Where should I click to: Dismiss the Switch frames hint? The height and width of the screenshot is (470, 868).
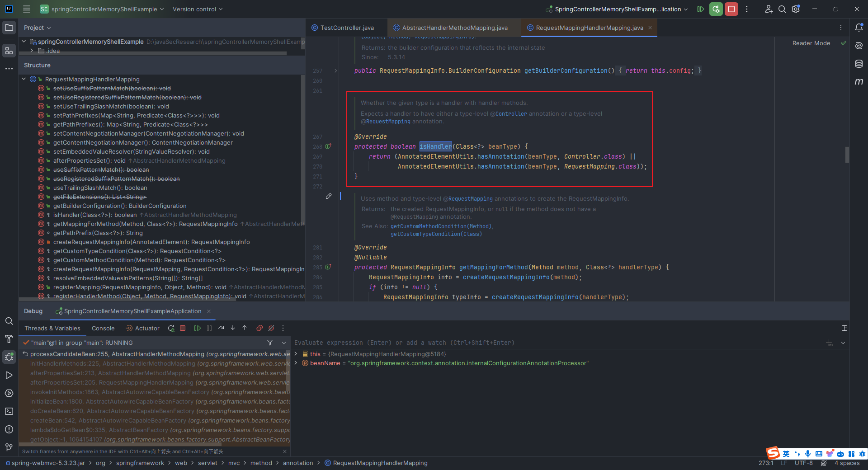pyautogui.click(x=284, y=451)
